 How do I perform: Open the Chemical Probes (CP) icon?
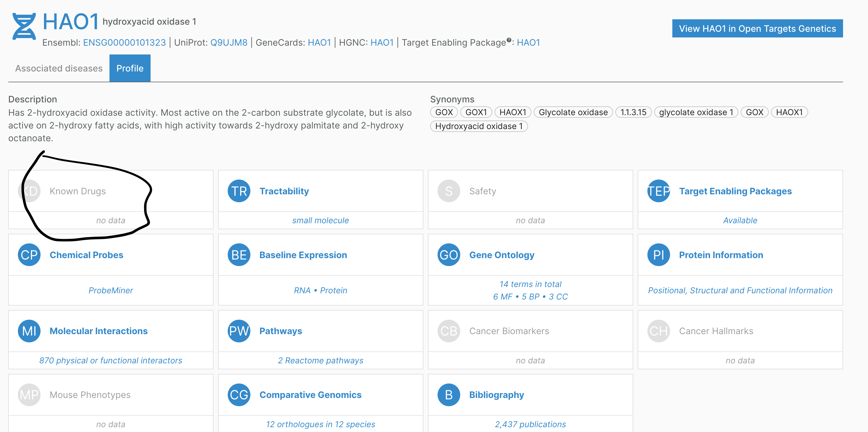click(29, 255)
